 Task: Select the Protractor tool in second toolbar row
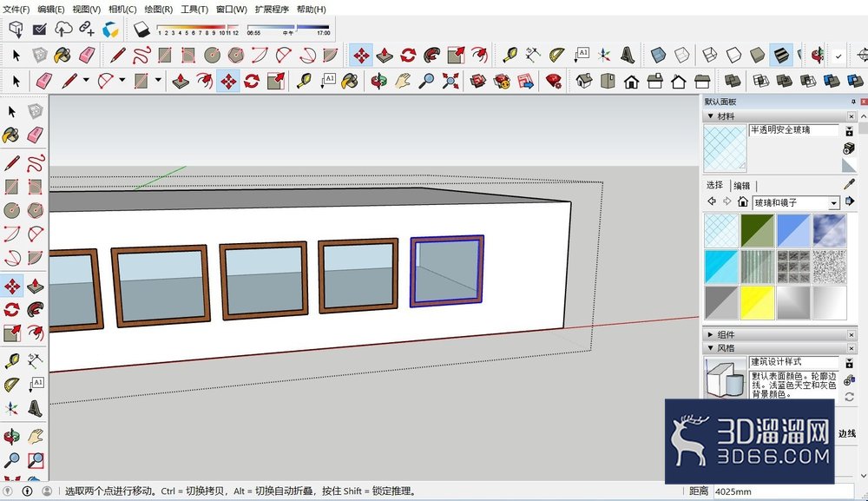click(x=557, y=55)
